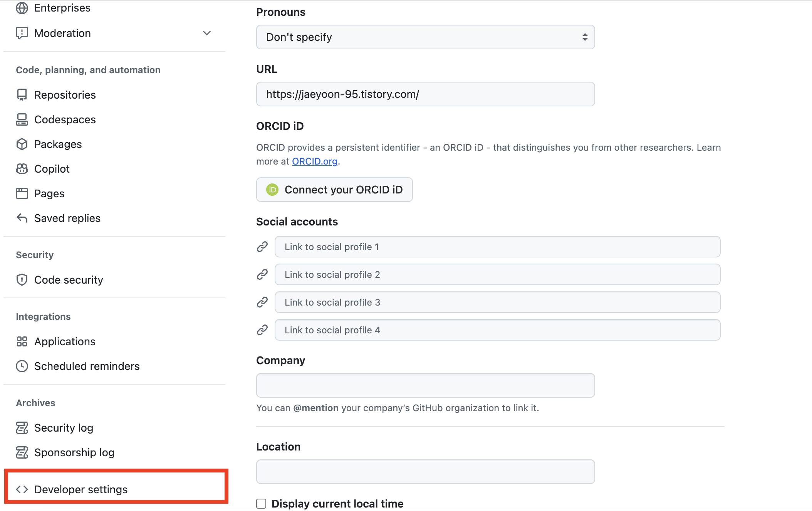Click the Repositories sidebar icon

(22, 95)
